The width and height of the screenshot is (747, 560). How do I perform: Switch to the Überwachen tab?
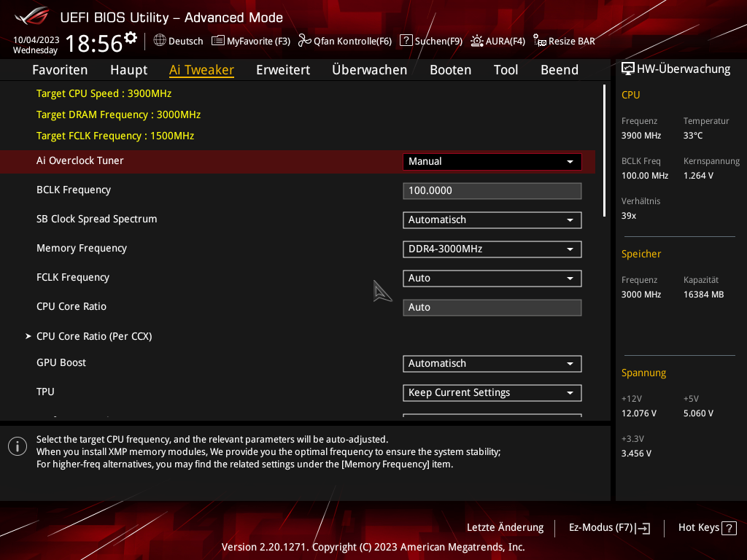coord(370,70)
